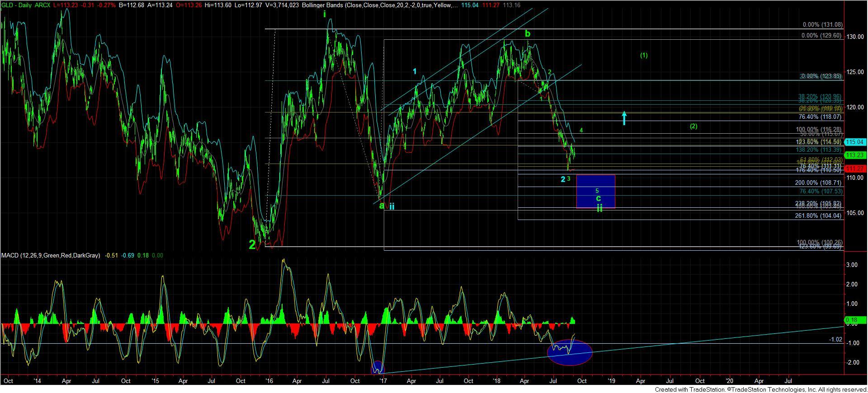
Task: Click the '19 marker on time axis
Action: tap(611, 381)
